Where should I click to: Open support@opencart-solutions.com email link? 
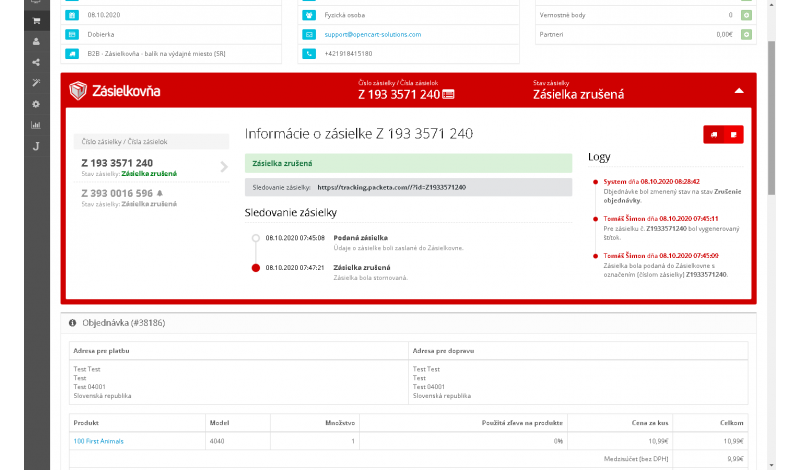[x=372, y=34]
